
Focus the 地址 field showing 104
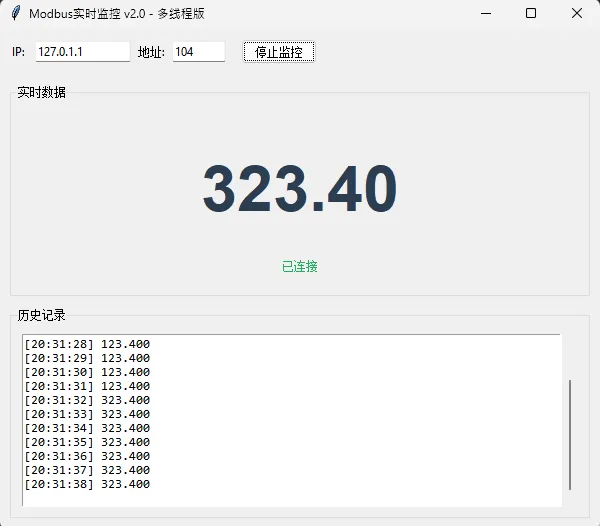tap(198, 52)
